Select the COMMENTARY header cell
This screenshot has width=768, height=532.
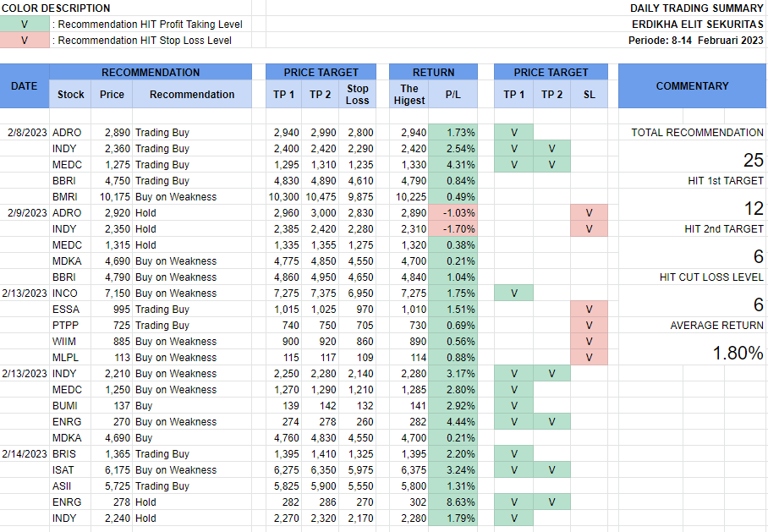[x=692, y=85]
